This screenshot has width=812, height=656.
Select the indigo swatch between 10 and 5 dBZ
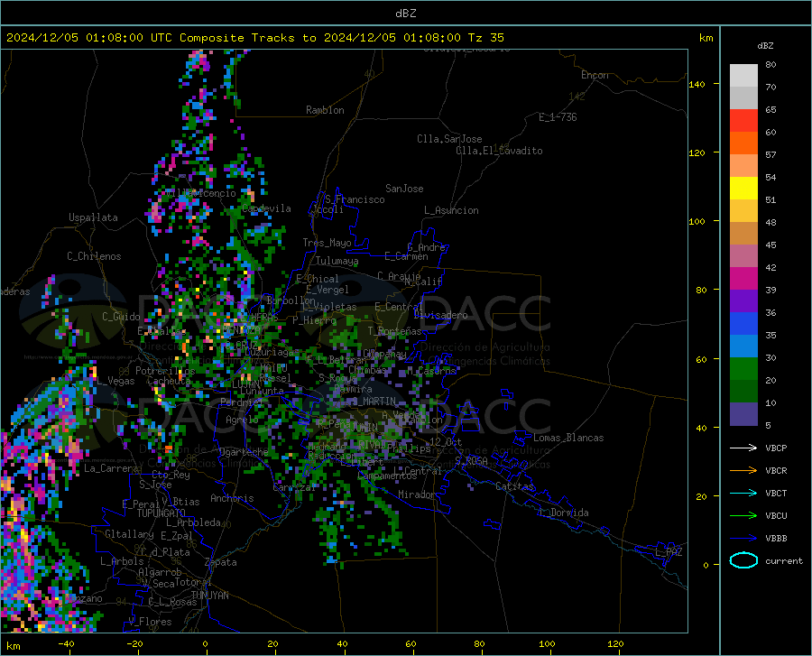(x=743, y=414)
